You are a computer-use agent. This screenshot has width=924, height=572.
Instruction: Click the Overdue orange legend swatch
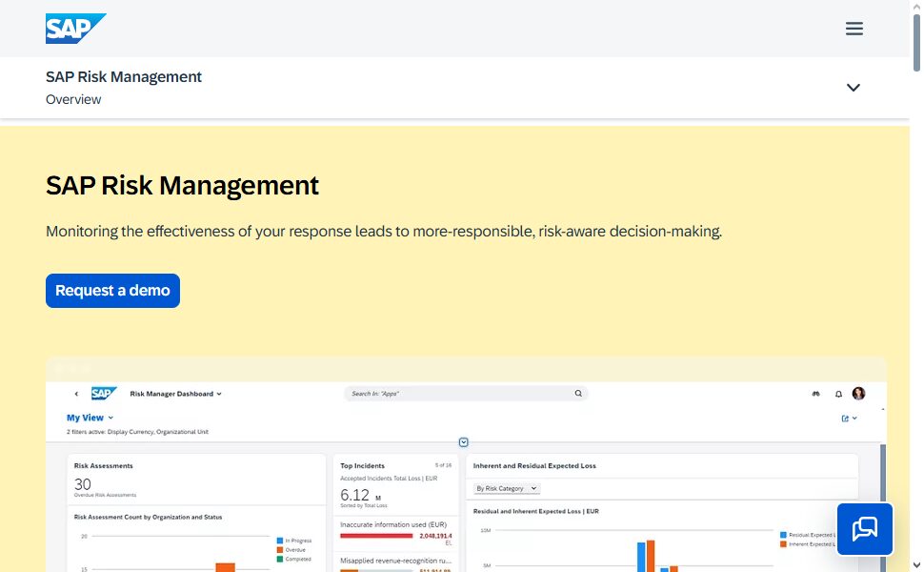point(280,549)
